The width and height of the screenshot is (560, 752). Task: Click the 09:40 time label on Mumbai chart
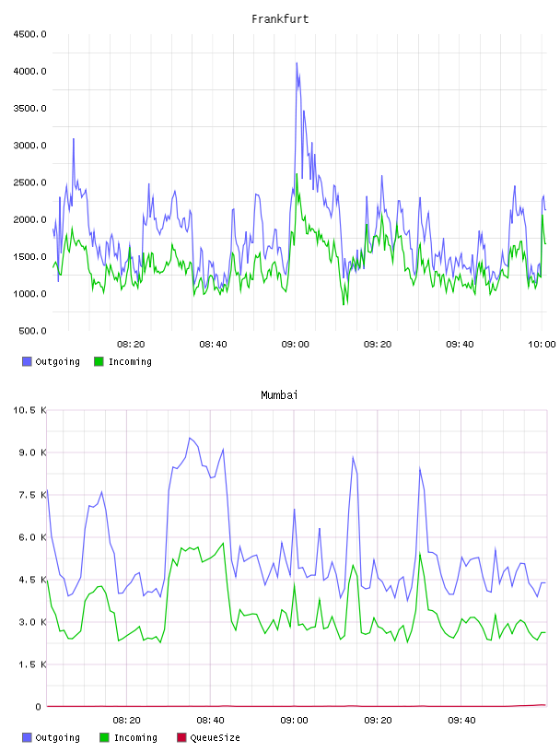(461, 720)
